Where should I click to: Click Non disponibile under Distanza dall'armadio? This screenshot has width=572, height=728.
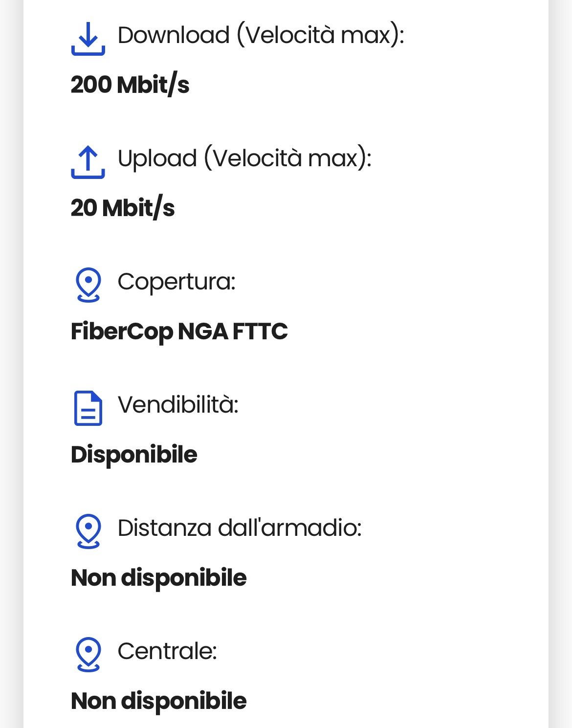(x=159, y=578)
